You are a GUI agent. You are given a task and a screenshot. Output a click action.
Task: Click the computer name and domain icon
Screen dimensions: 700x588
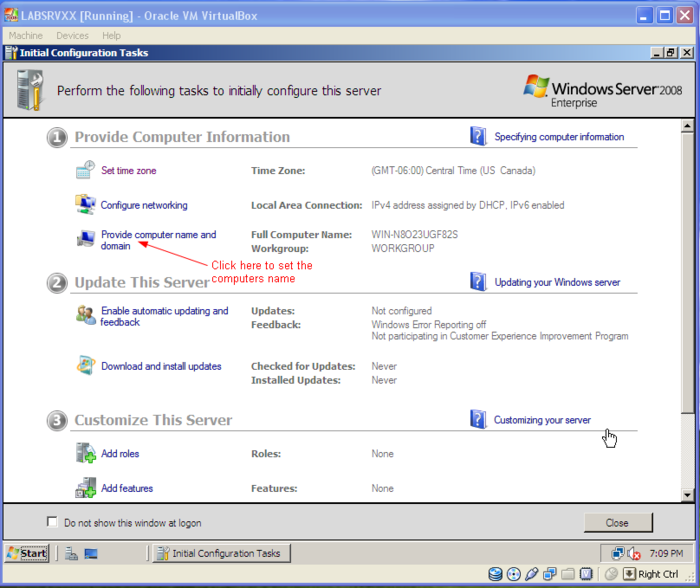coord(85,239)
